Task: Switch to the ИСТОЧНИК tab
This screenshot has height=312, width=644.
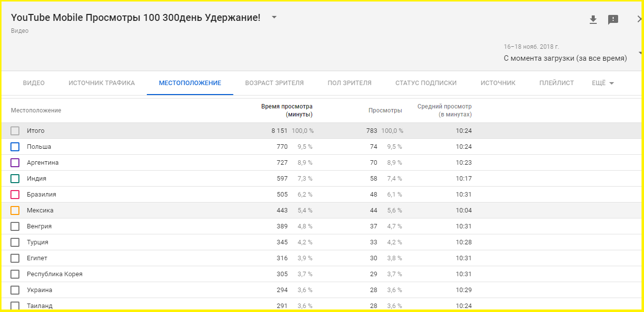Action: 498,83
